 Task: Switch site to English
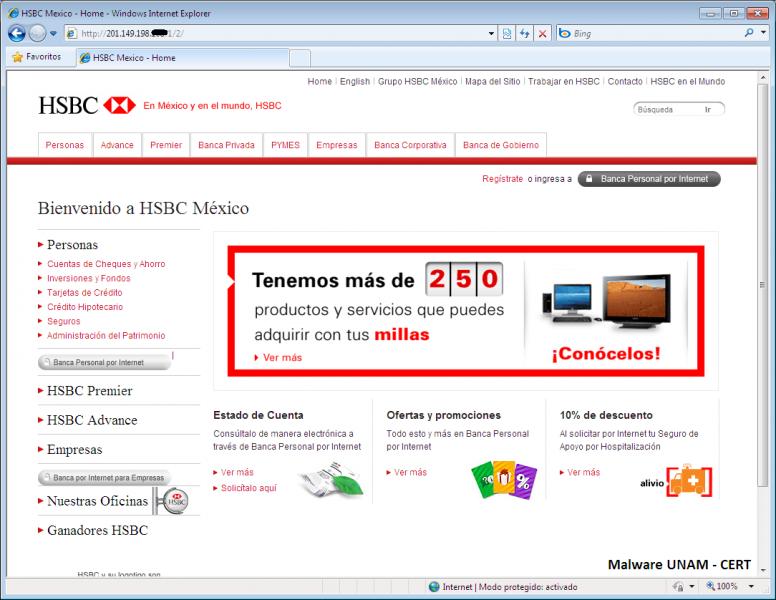click(355, 81)
